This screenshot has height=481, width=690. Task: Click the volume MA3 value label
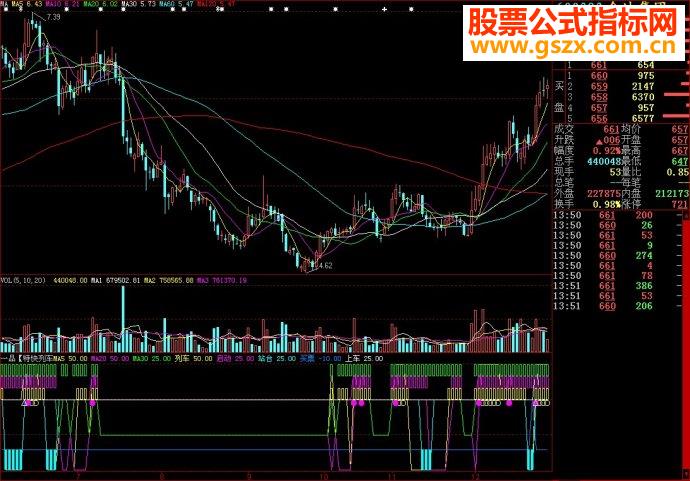[222, 280]
